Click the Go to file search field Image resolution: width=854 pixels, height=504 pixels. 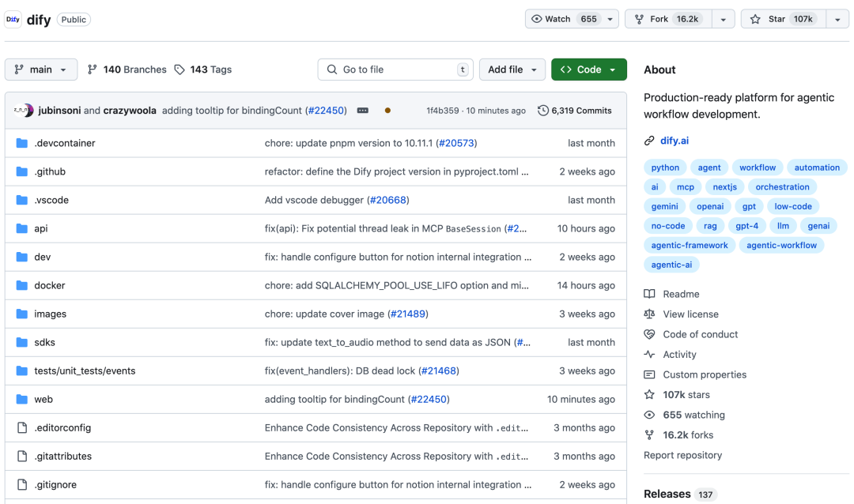(395, 70)
